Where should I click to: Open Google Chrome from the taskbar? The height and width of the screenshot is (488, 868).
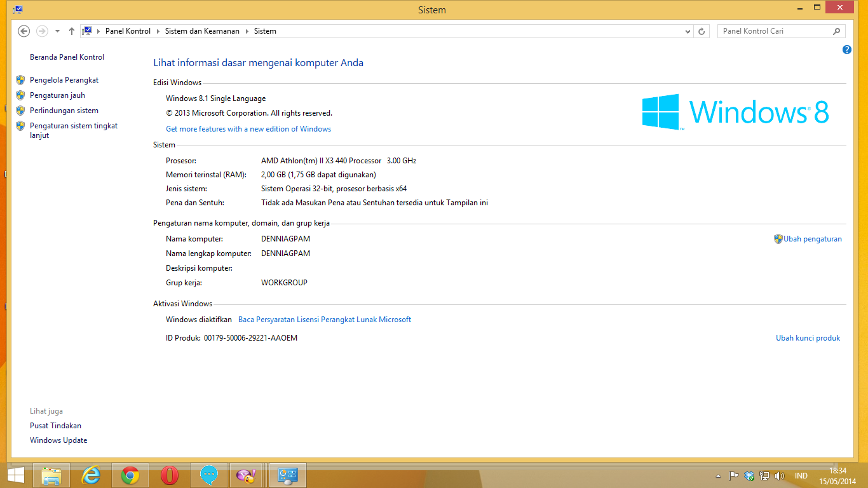[x=130, y=475]
